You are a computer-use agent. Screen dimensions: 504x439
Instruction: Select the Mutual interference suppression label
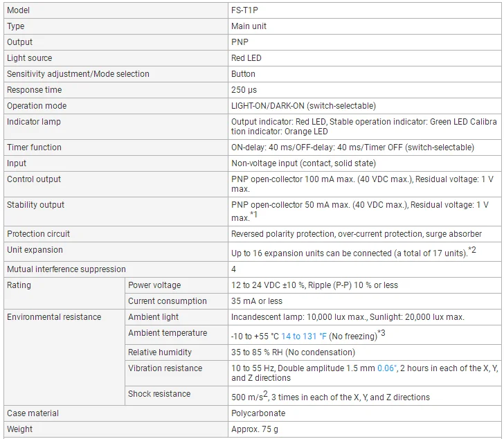point(66,269)
